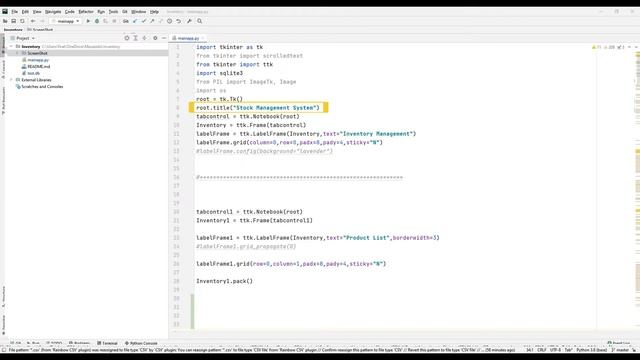Click the Git push arrow icon
The height and width of the screenshot is (360, 640).
152,21
